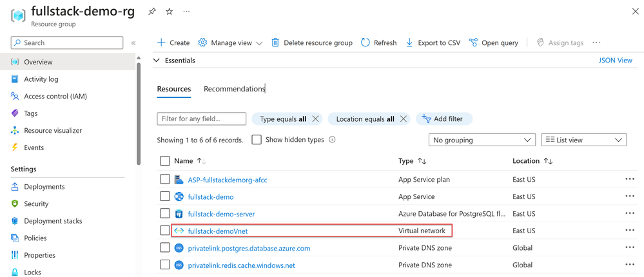Click the Events lightning icon

(15, 148)
